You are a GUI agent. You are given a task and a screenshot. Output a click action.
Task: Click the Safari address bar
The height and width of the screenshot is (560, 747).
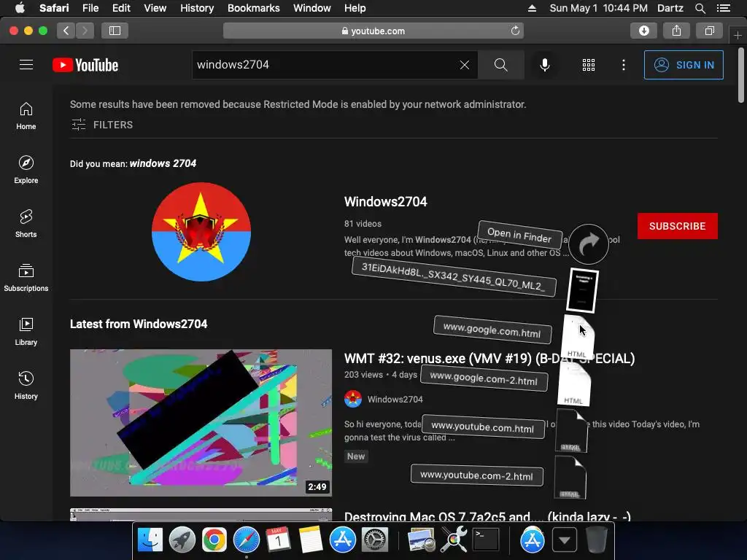pos(373,31)
